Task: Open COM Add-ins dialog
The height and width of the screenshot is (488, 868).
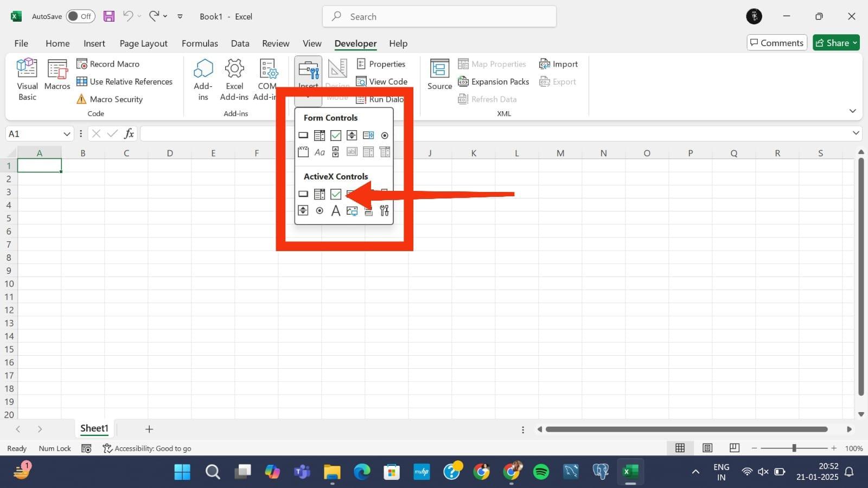Action: 267,80
